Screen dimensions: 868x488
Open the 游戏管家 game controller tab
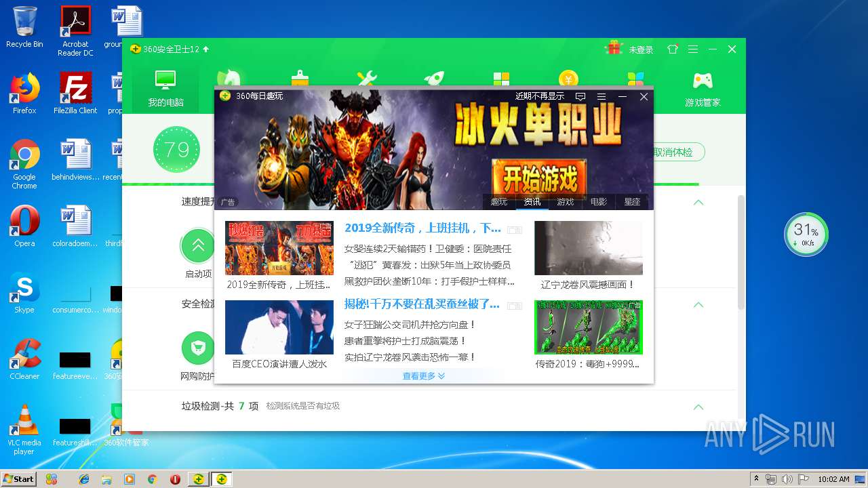point(703,89)
